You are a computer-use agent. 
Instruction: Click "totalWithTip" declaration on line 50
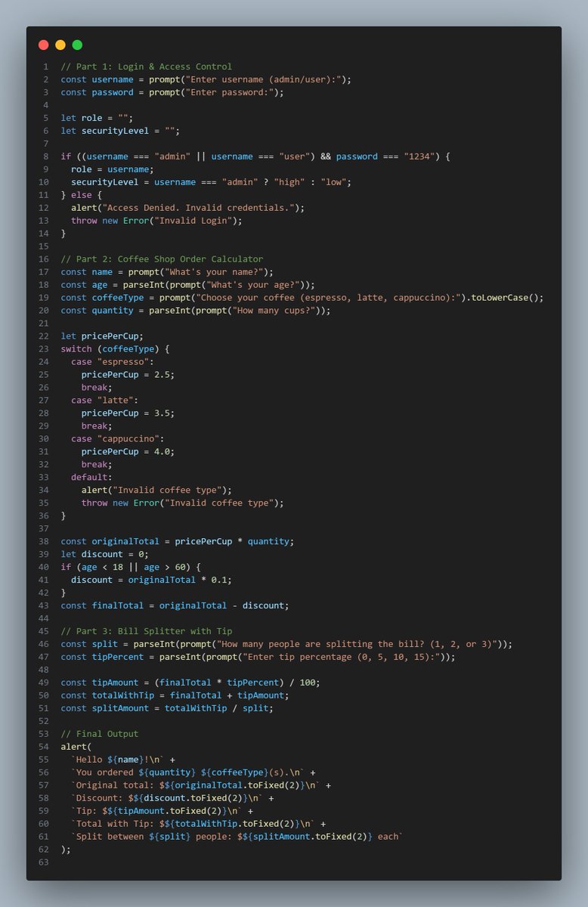(x=122, y=696)
